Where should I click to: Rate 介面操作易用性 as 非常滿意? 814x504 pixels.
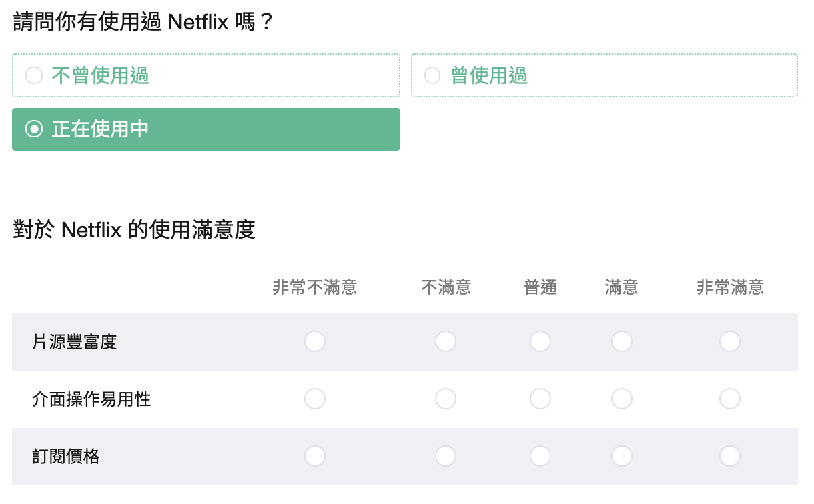point(730,399)
